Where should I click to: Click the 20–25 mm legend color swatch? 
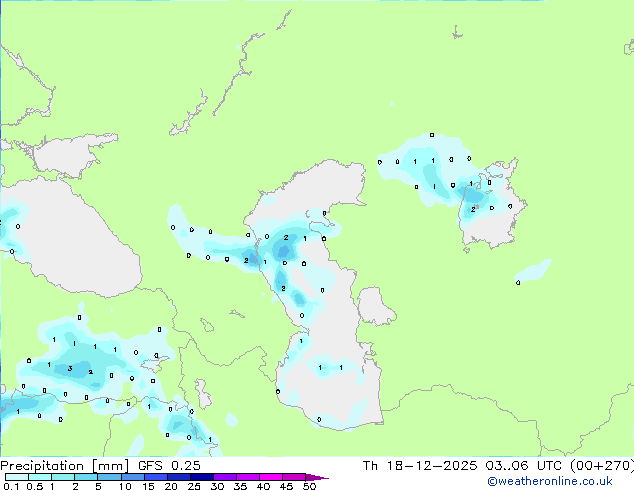pos(178,477)
